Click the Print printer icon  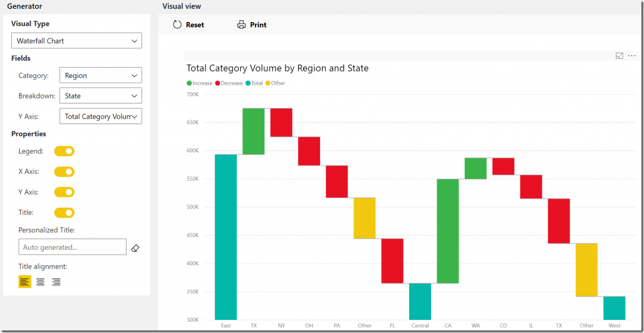pyautogui.click(x=241, y=24)
